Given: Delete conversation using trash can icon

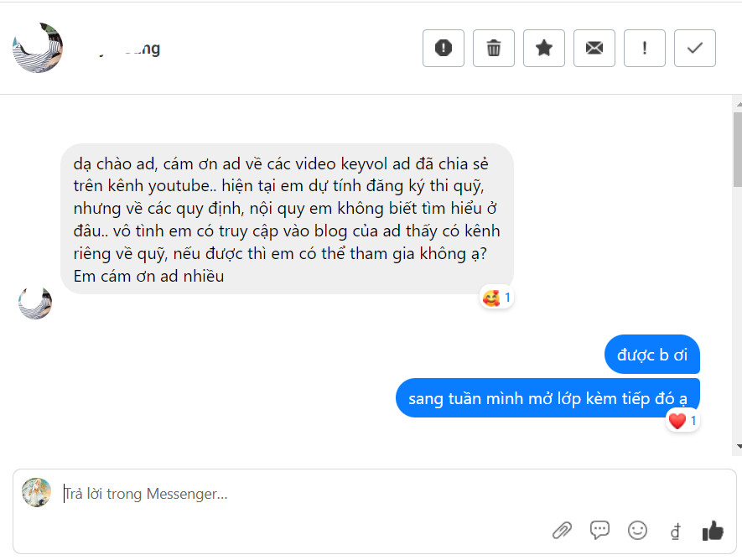Looking at the screenshot, I should [494, 49].
